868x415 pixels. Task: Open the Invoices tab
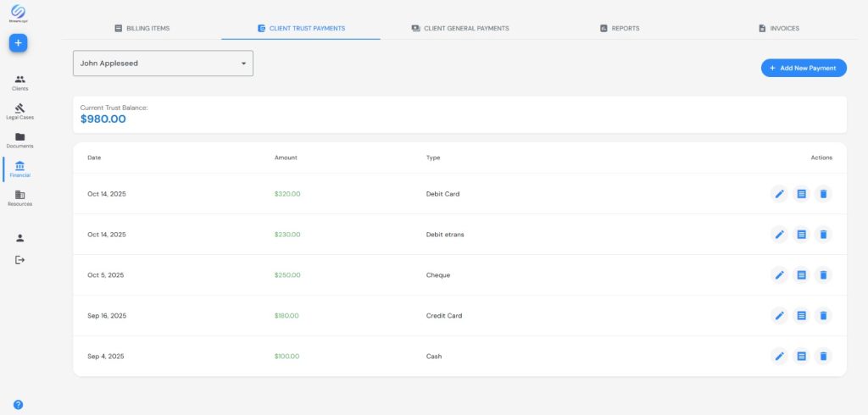tap(778, 28)
